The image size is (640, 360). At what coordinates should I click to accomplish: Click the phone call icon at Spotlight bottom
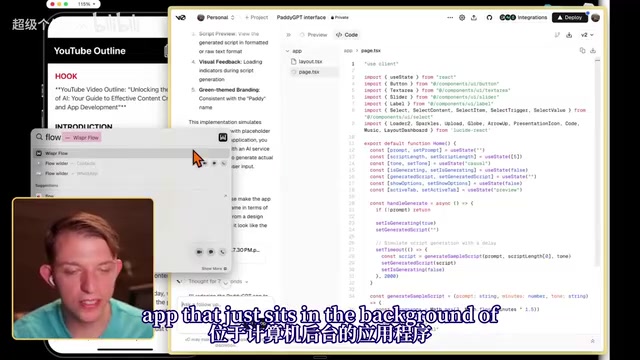click(x=222, y=252)
